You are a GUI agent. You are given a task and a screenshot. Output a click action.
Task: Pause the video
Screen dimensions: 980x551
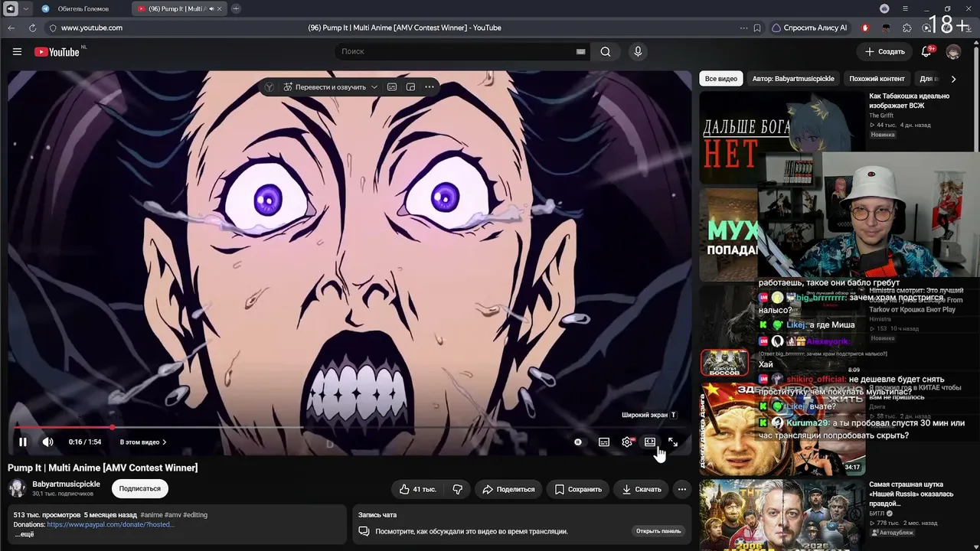pyautogui.click(x=23, y=442)
